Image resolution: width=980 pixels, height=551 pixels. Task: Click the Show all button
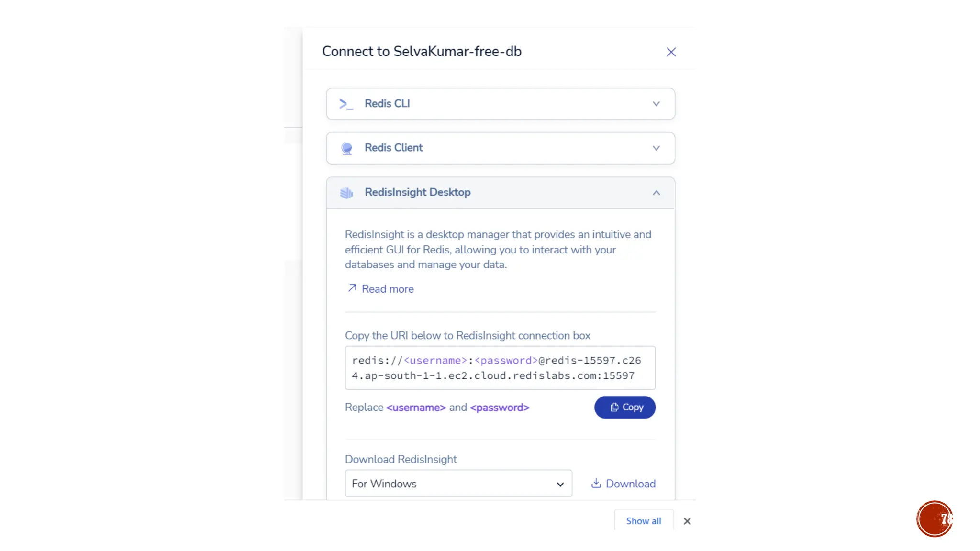point(643,521)
